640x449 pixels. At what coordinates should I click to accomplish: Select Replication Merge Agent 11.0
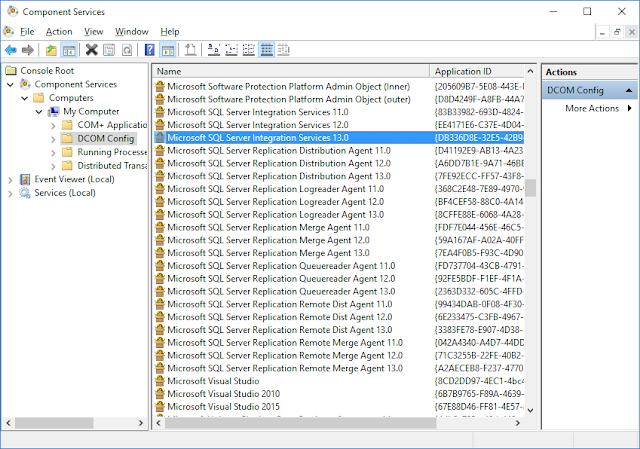click(x=268, y=227)
